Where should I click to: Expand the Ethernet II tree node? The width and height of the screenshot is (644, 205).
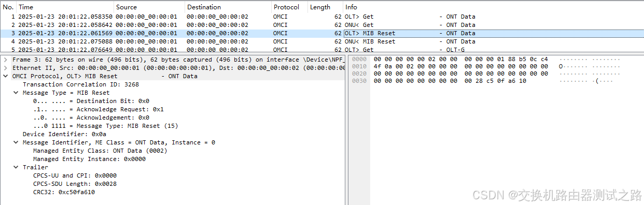coord(6,68)
